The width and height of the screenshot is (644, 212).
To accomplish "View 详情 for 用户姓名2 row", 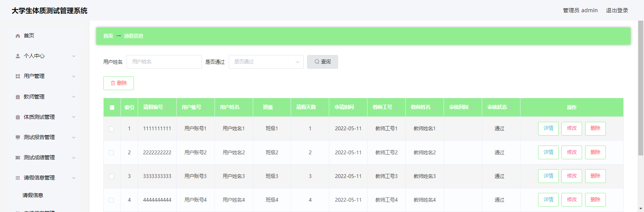I will (x=548, y=152).
